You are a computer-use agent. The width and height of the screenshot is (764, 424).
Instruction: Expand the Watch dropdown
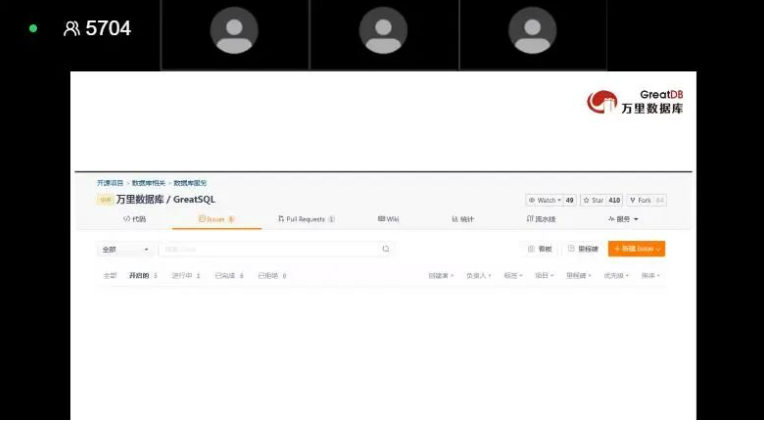tap(545, 200)
